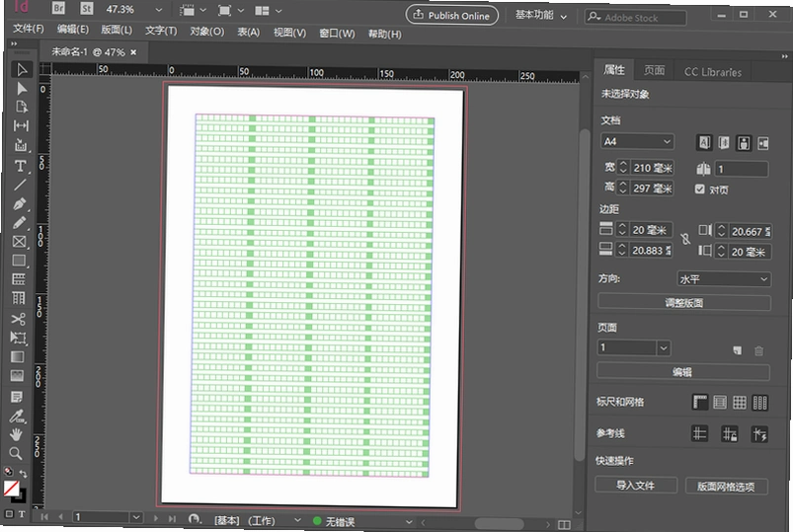
Task: Open the 版面(L) menu
Action: point(117,30)
